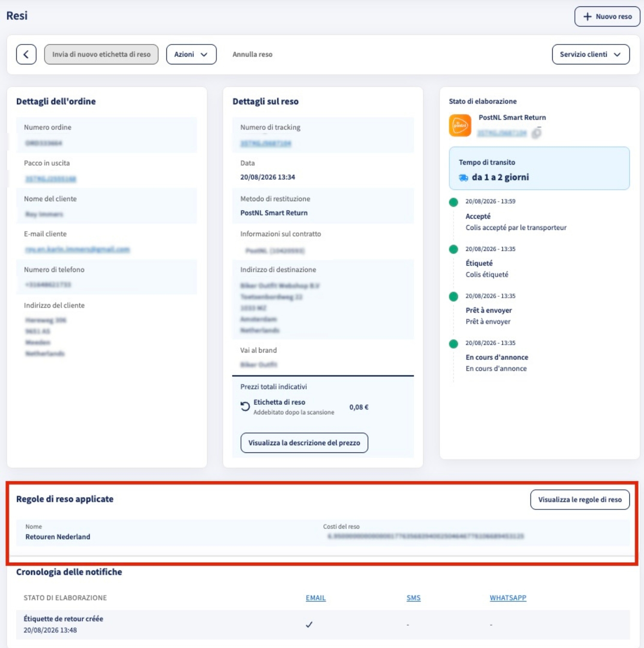
Task: Click the SMS column header link
Action: pos(414,598)
